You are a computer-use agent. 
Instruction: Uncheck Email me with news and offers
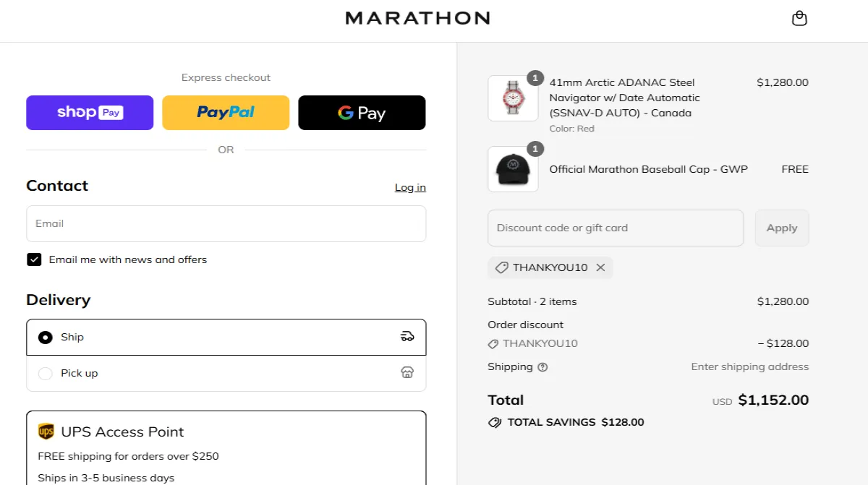click(x=34, y=259)
